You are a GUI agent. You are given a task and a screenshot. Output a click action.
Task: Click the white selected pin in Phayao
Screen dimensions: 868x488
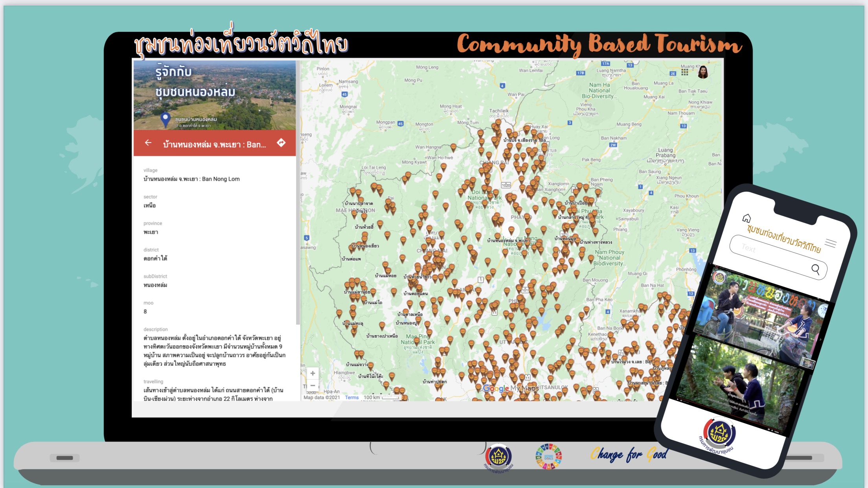point(511,229)
